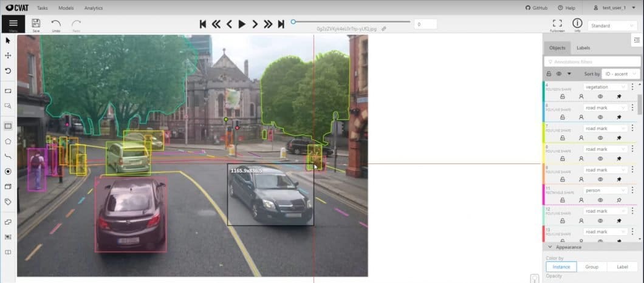Lock all objects in the list header
Image resolution: width=644 pixels, height=283 pixels.
[x=549, y=74]
